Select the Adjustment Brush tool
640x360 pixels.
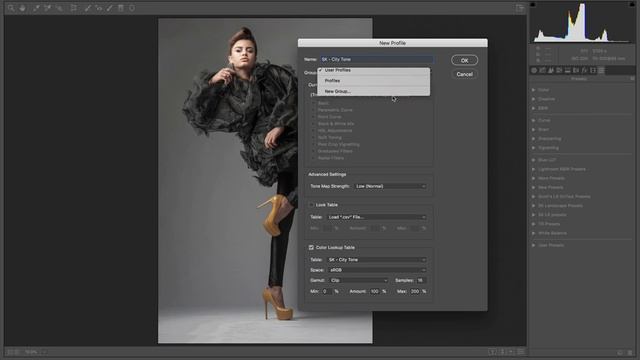coord(109,8)
